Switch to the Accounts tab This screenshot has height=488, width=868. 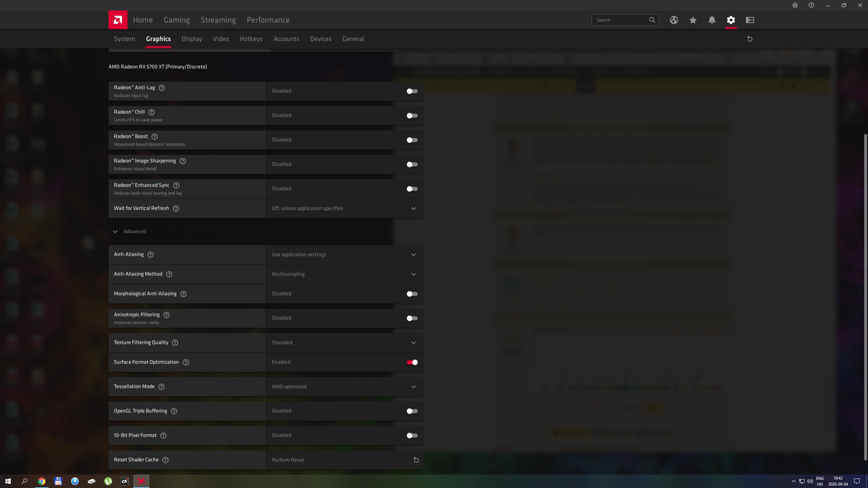pyautogui.click(x=286, y=39)
